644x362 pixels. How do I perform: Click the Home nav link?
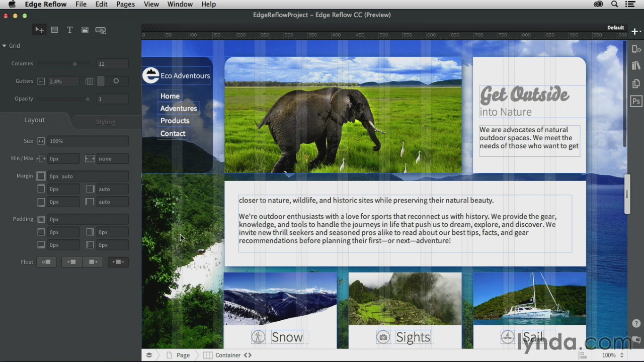coord(170,96)
